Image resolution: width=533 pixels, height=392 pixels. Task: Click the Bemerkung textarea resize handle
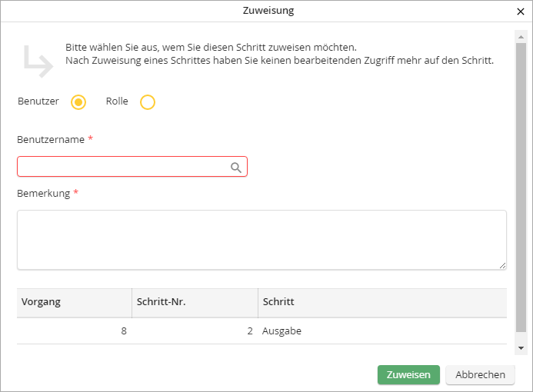pyautogui.click(x=502, y=265)
